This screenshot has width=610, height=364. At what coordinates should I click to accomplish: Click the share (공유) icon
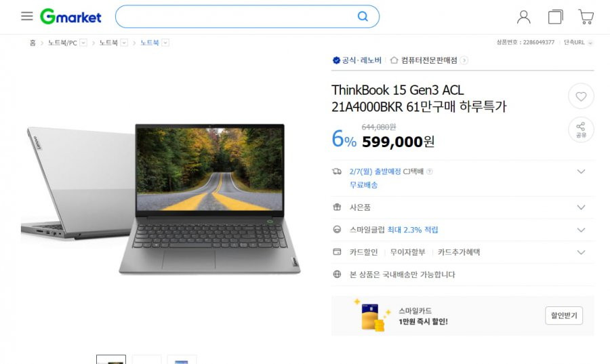point(581,129)
